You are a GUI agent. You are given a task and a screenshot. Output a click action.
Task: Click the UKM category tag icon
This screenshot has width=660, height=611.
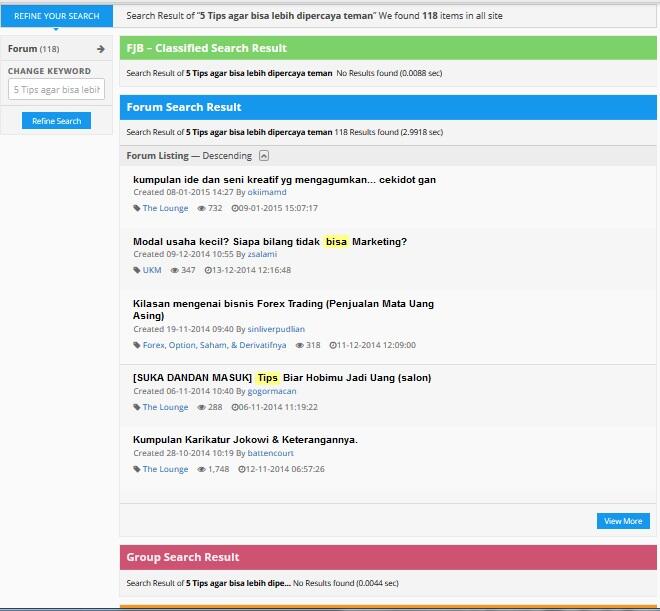click(137, 270)
